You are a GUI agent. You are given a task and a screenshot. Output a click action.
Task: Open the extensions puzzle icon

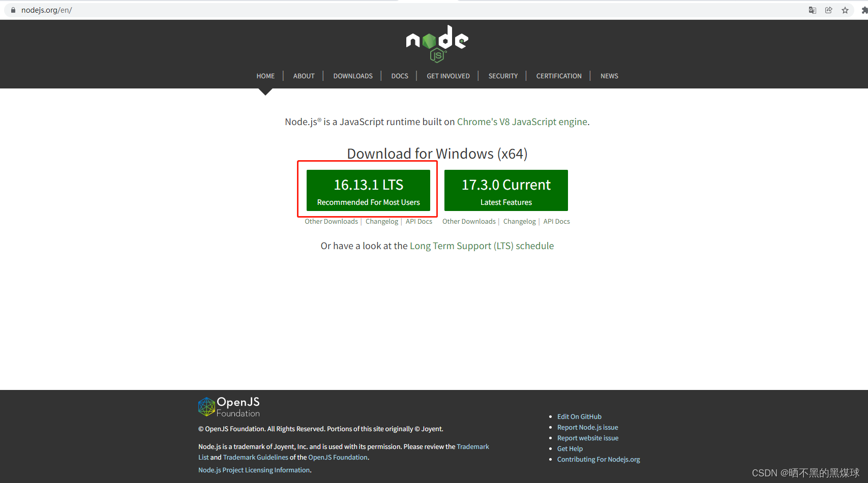[864, 10]
